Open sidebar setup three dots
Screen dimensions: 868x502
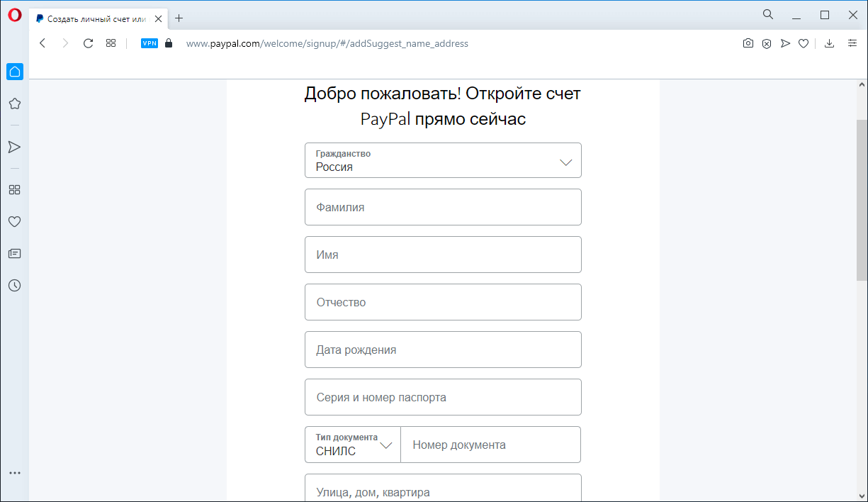pos(14,472)
